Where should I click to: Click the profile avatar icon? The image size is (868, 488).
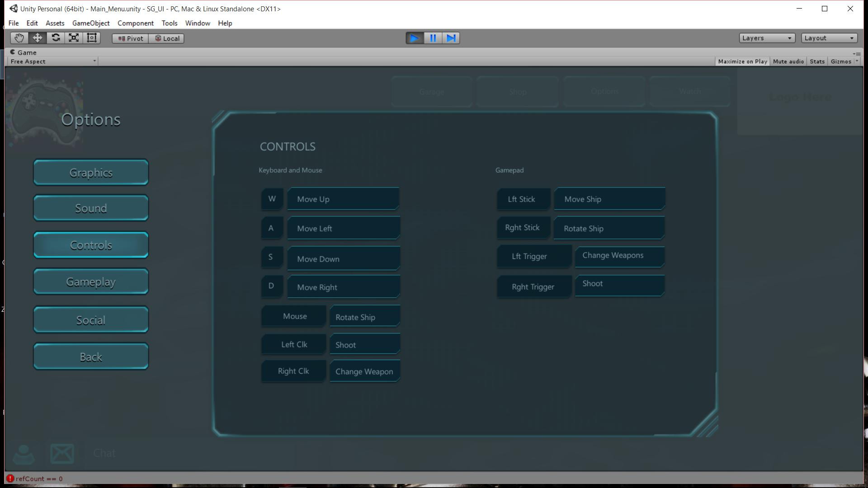pos(24,454)
